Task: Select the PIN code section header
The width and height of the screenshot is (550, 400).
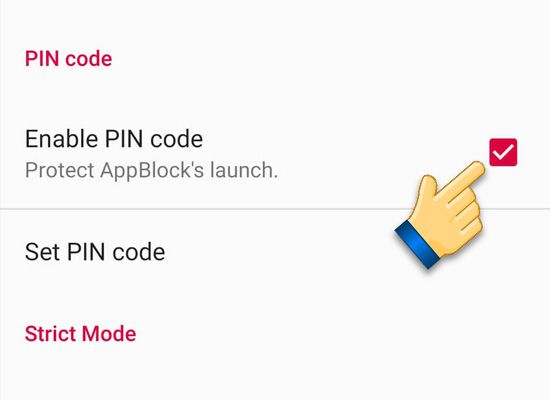Action: coord(68,59)
